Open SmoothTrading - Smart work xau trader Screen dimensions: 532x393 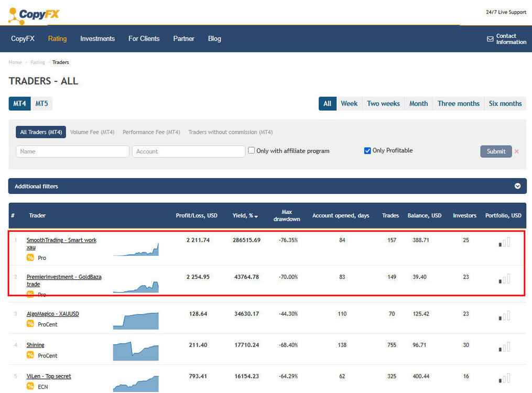click(x=61, y=244)
